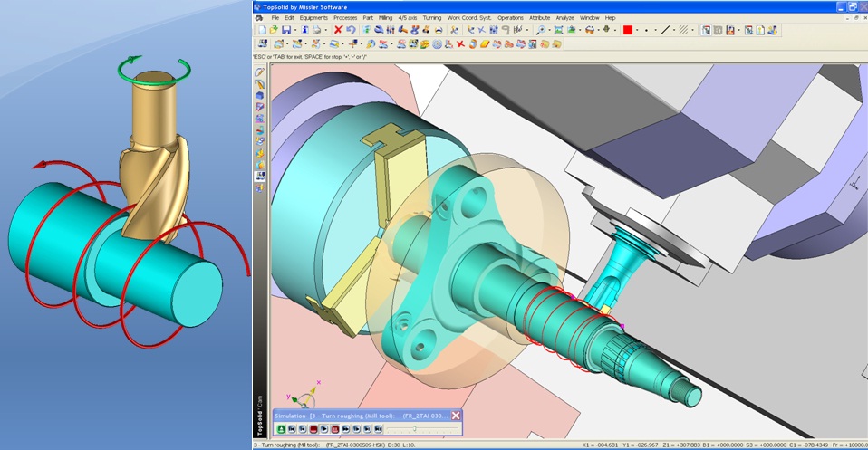Click the Open file folder icon
This screenshot has height=450, width=868.
tap(274, 30)
